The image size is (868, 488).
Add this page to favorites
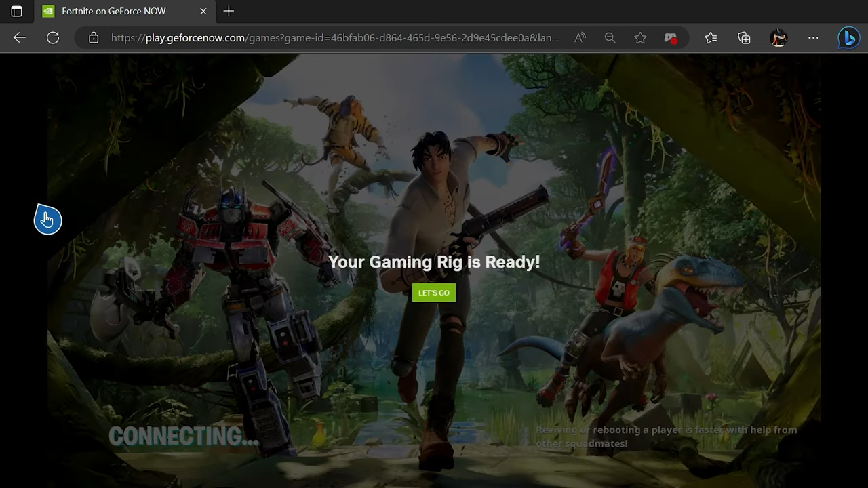tap(640, 38)
